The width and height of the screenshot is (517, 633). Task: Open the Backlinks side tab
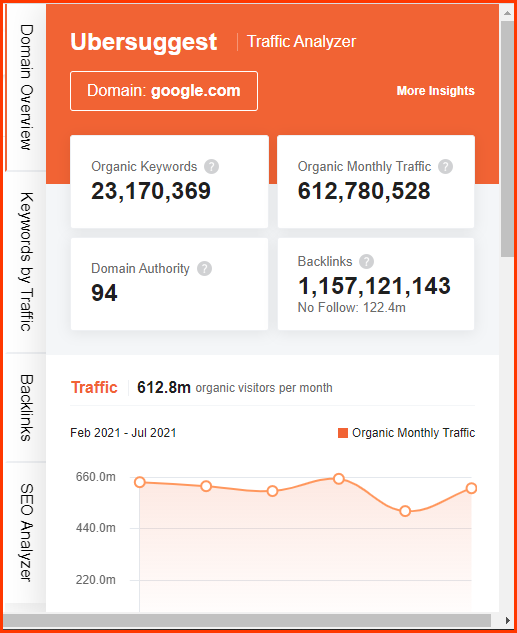point(26,408)
